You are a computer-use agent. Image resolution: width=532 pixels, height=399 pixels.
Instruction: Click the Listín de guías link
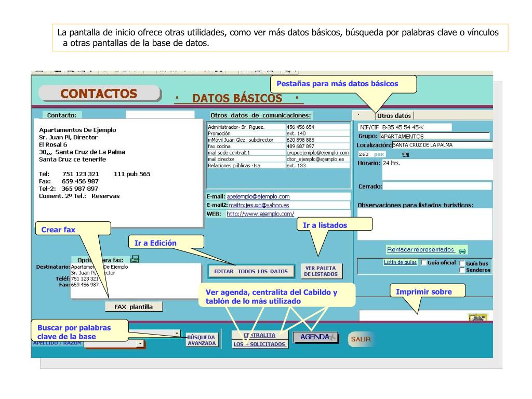click(x=401, y=262)
